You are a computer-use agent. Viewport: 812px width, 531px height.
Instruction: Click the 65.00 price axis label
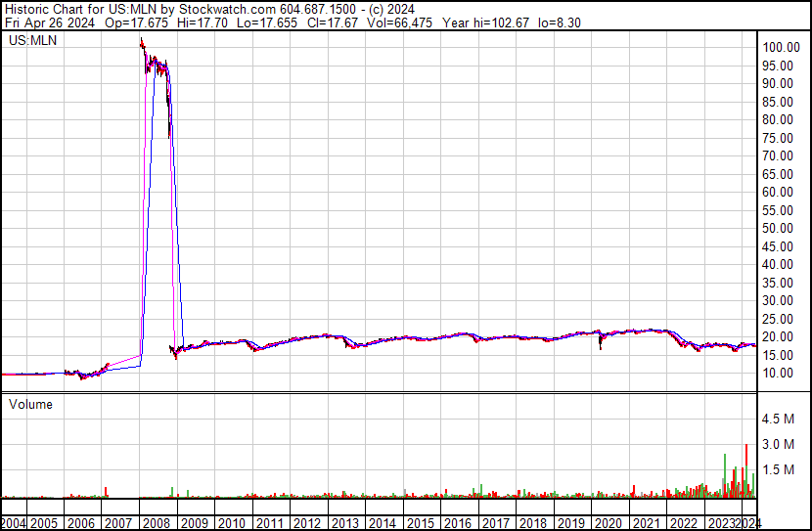(778, 174)
